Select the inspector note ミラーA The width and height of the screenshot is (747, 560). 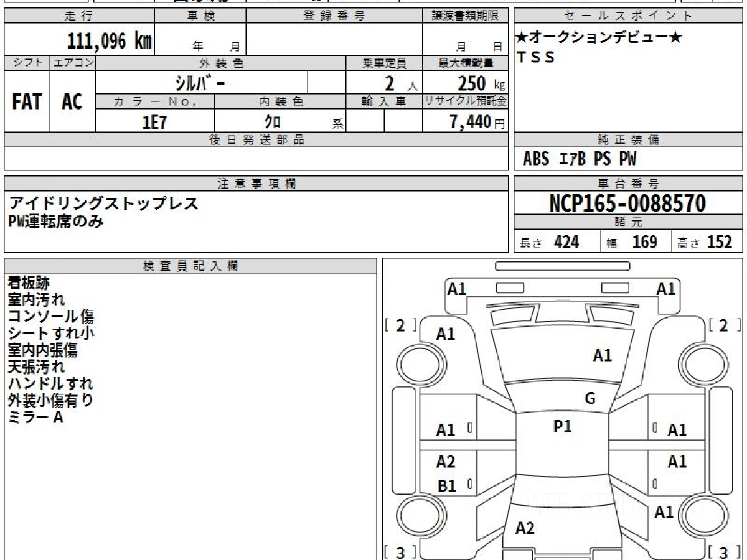click(35, 418)
